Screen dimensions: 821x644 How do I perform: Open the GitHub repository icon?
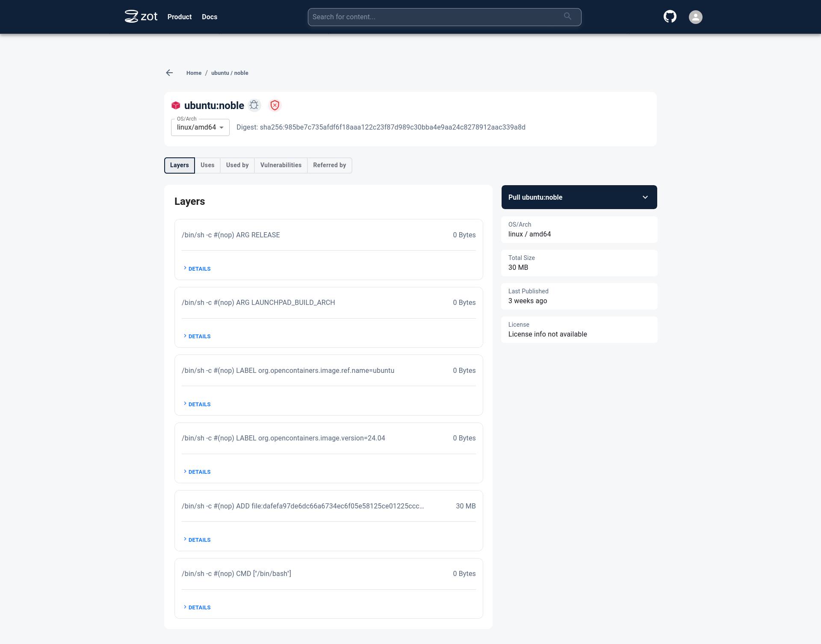[670, 17]
